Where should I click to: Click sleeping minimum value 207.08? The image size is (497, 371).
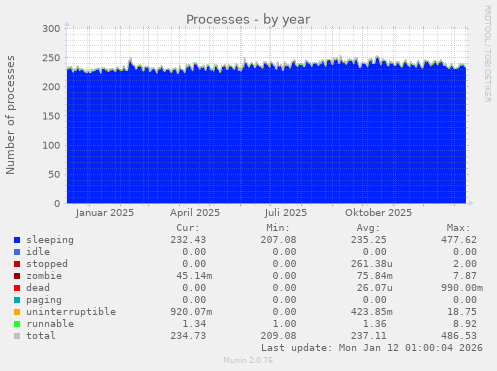click(279, 240)
